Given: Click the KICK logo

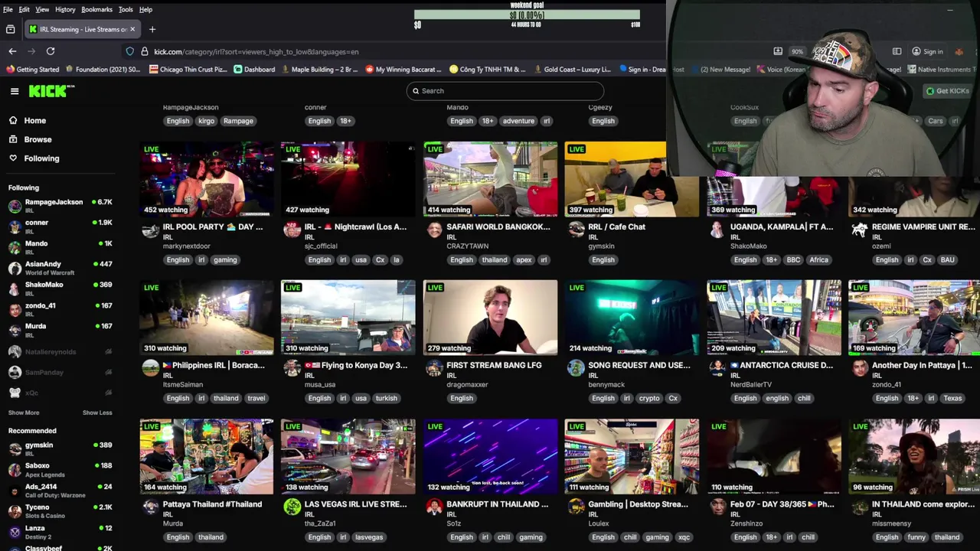Looking at the screenshot, I should [51, 91].
